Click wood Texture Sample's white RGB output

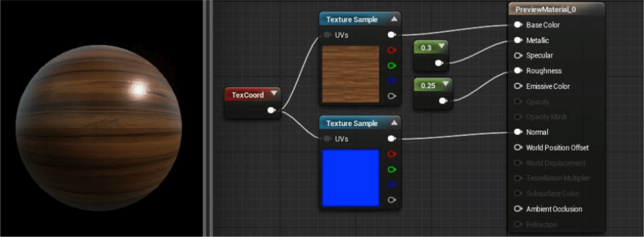[x=392, y=35]
